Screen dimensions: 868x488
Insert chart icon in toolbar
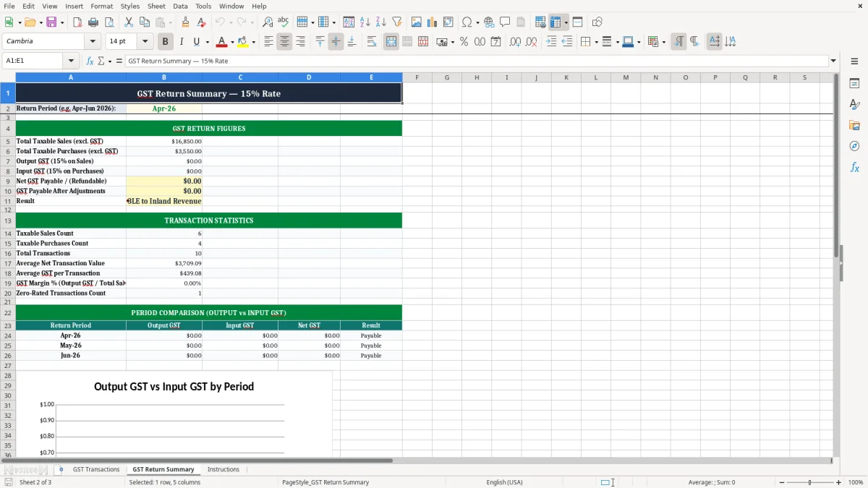pos(433,22)
